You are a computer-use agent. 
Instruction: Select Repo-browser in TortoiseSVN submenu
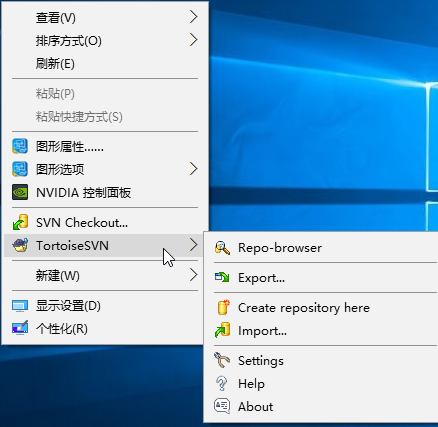[322, 248]
